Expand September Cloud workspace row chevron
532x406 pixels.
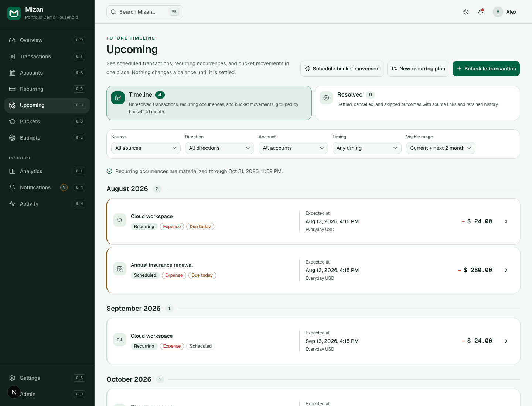point(506,341)
